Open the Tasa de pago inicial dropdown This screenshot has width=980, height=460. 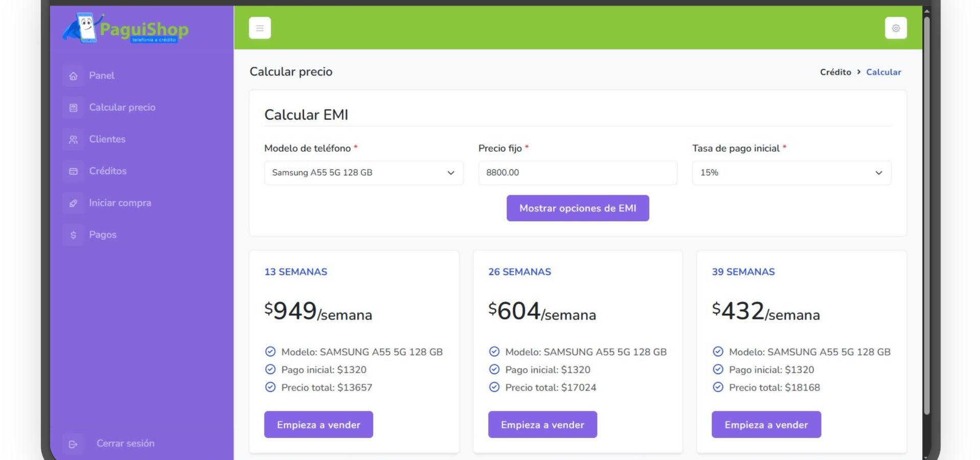point(791,173)
